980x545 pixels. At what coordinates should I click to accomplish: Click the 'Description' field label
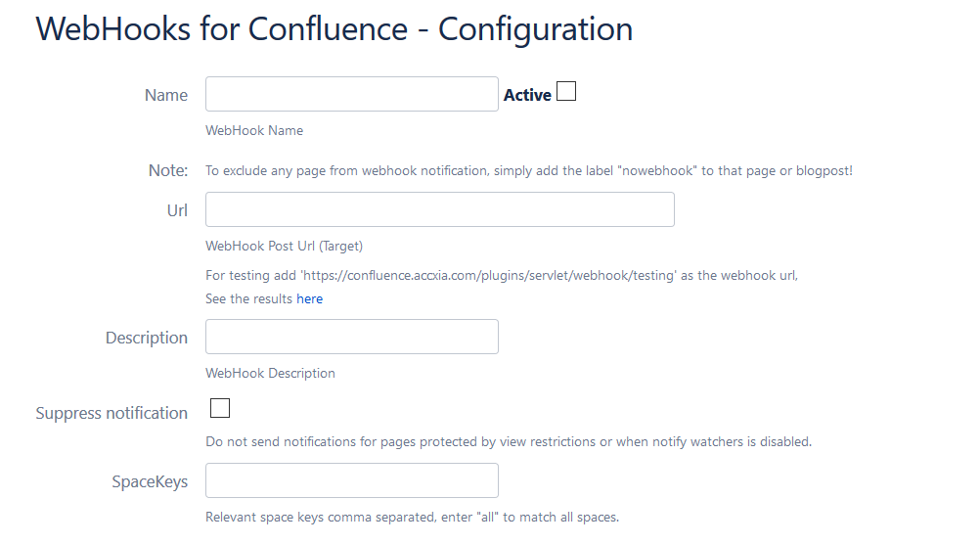147,338
